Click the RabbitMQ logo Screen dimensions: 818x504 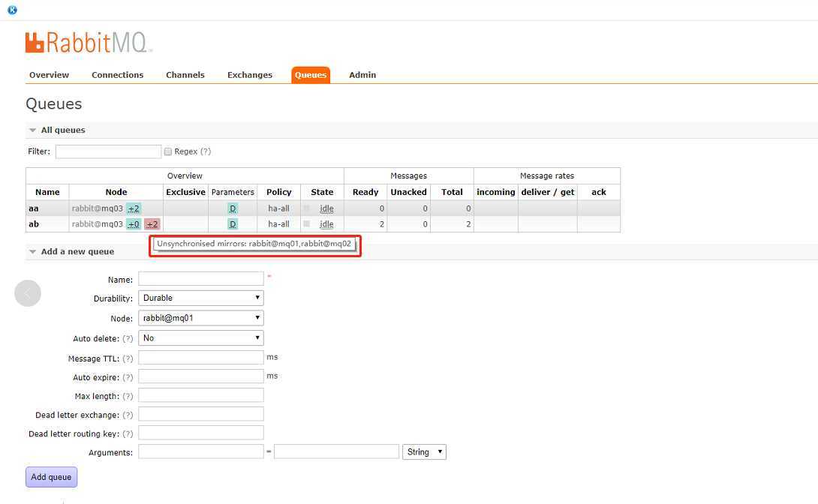[x=88, y=43]
